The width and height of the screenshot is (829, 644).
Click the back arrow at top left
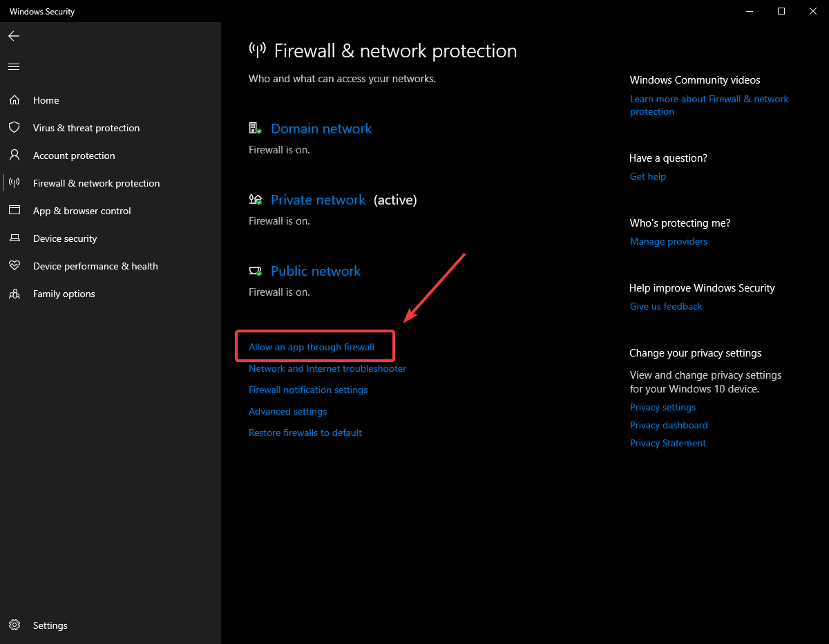coord(14,36)
